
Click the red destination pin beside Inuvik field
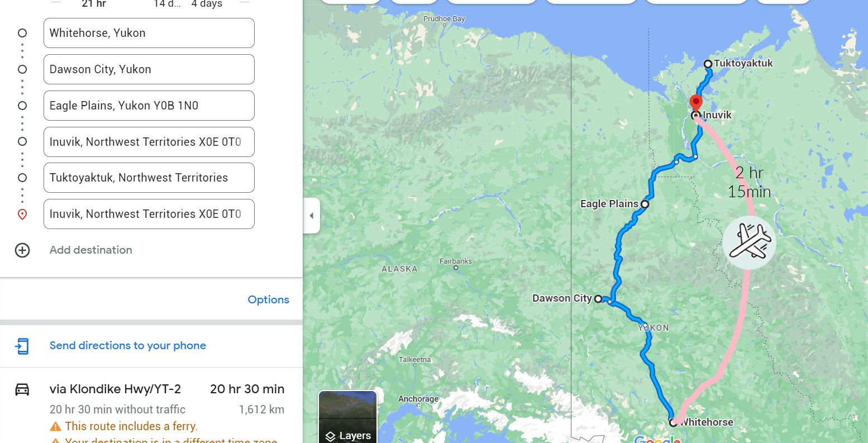pyautogui.click(x=22, y=215)
